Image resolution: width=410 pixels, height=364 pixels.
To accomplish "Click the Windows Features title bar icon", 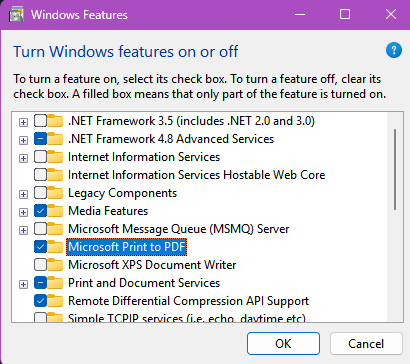I will point(16,15).
